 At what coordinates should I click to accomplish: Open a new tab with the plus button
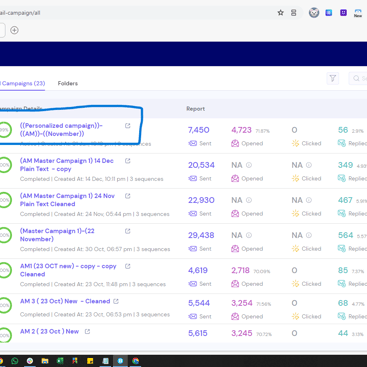click(14, 30)
